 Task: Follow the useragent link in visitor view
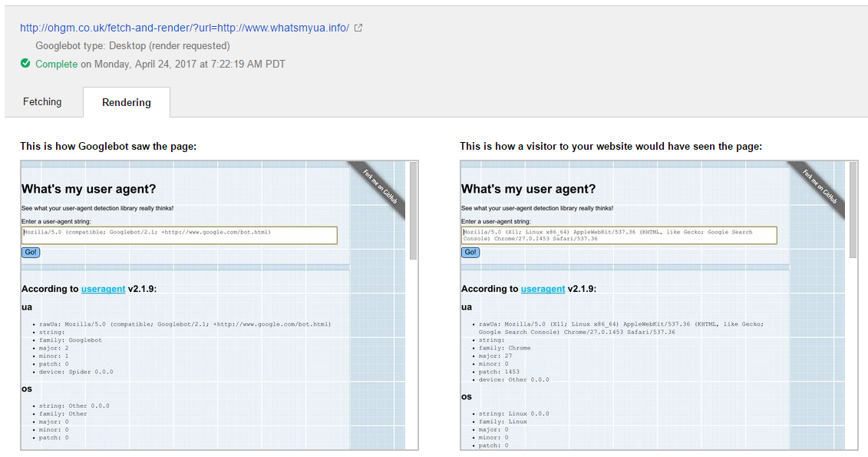[x=543, y=289]
